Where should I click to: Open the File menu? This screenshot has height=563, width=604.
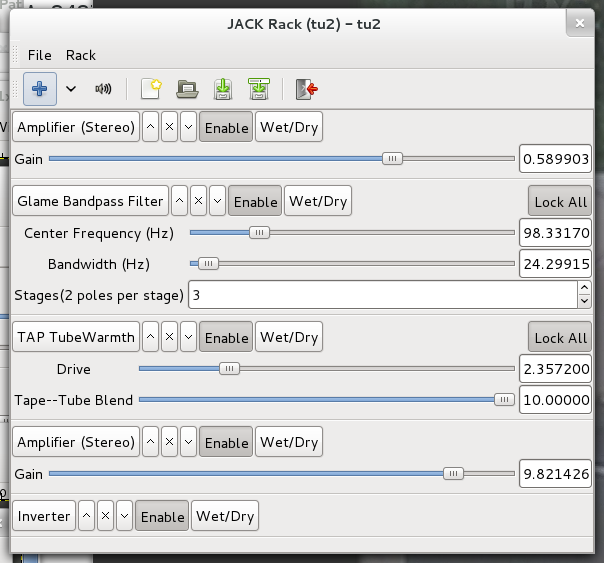tap(39, 55)
